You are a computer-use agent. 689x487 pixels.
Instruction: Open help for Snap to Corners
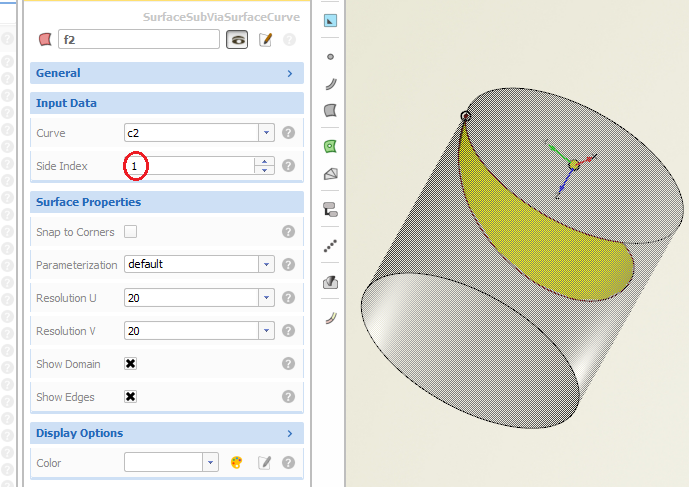point(288,232)
